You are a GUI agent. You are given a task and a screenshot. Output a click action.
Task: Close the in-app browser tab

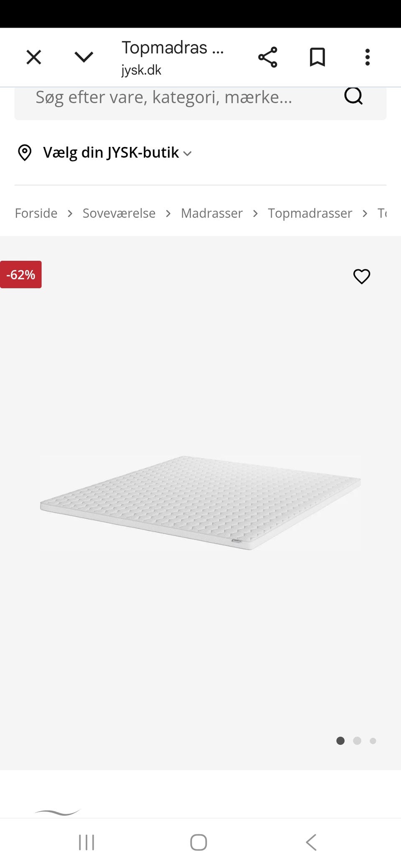click(x=34, y=57)
